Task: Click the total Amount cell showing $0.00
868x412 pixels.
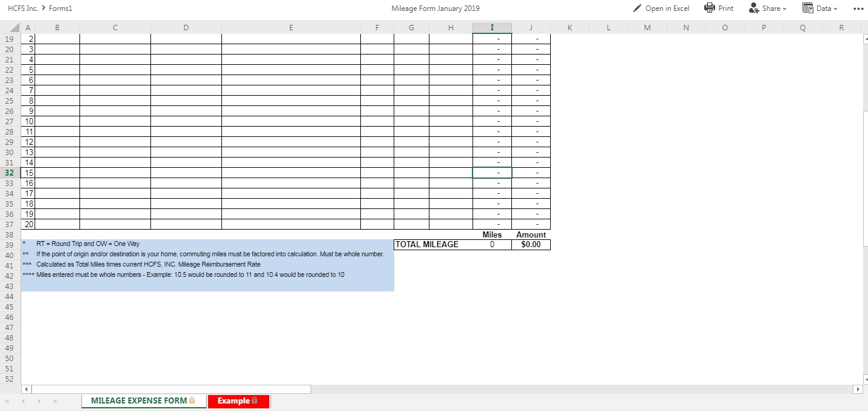Action: (x=531, y=245)
